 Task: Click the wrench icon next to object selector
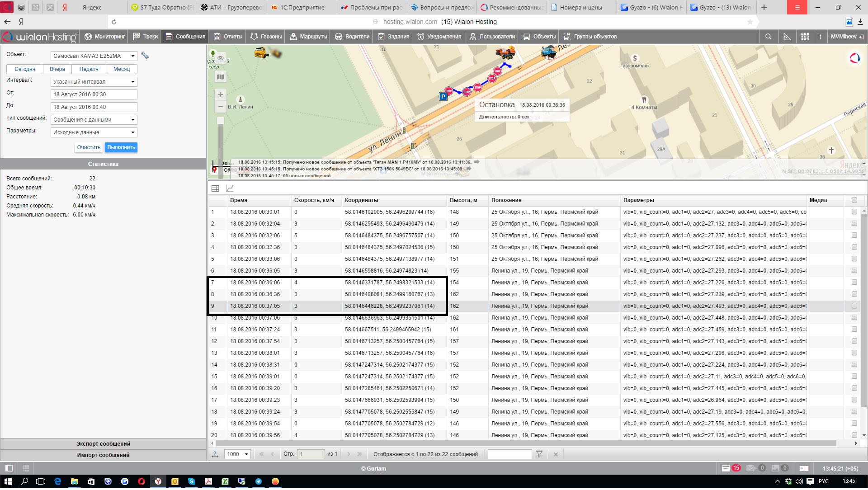145,56
